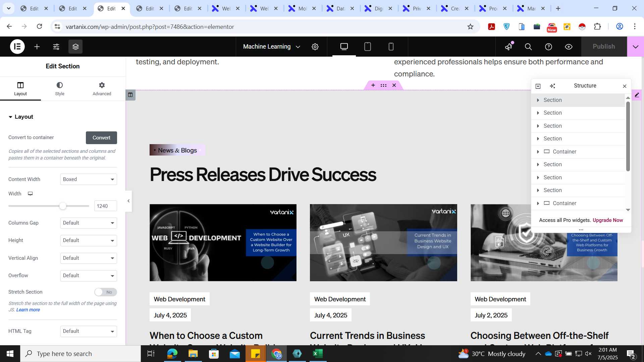Open the Adobe Acrobat extension
Image resolution: width=644 pixels, height=362 pixels.
point(491,26)
